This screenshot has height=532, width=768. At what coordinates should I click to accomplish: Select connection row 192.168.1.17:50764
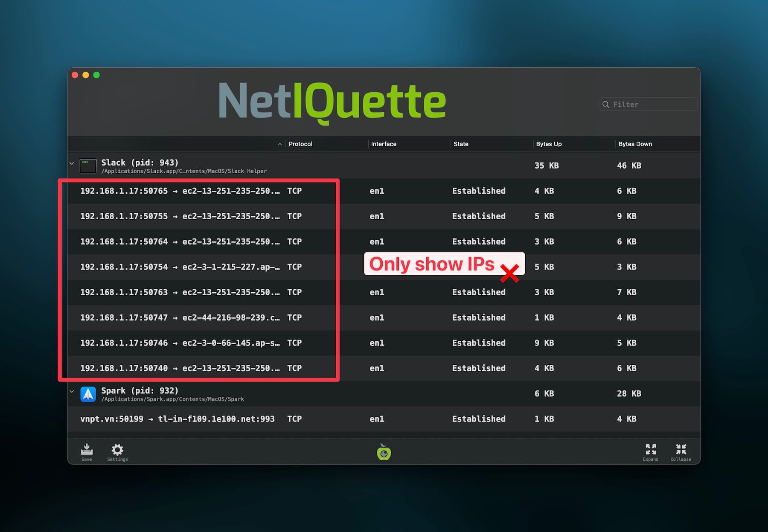(384, 241)
